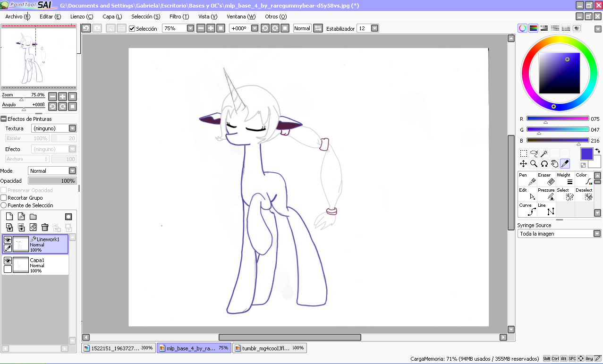Click the Normal view button in toolbar
This screenshot has height=364, width=603.
tap(302, 28)
